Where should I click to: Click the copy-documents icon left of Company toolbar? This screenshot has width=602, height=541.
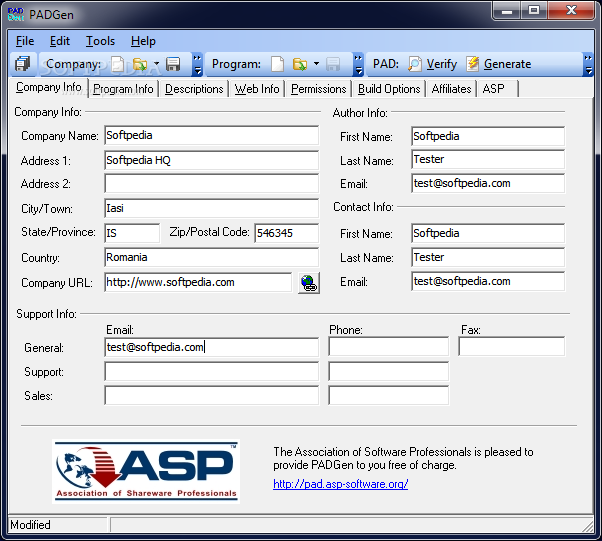click(22, 64)
